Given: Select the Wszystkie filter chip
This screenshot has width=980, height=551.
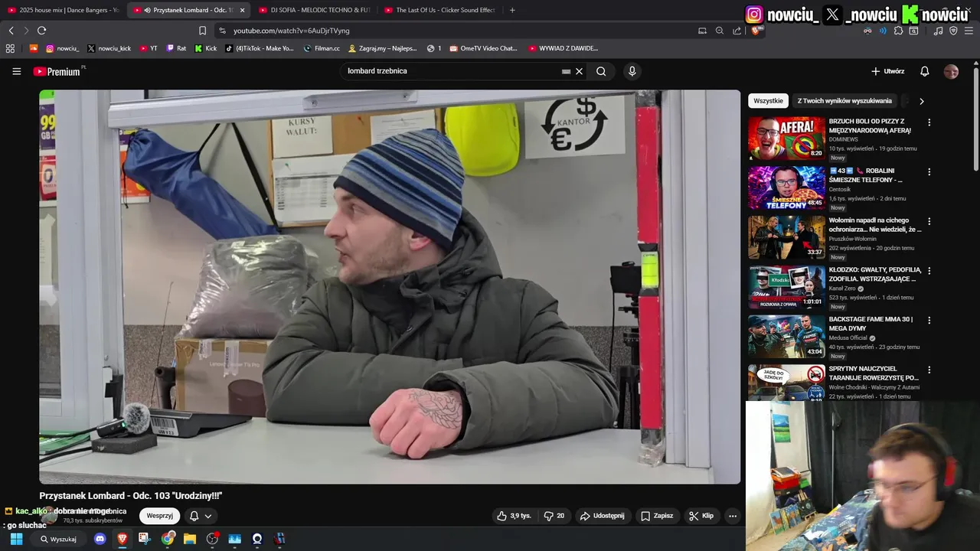Looking at the screenshot, I should 768,101.
